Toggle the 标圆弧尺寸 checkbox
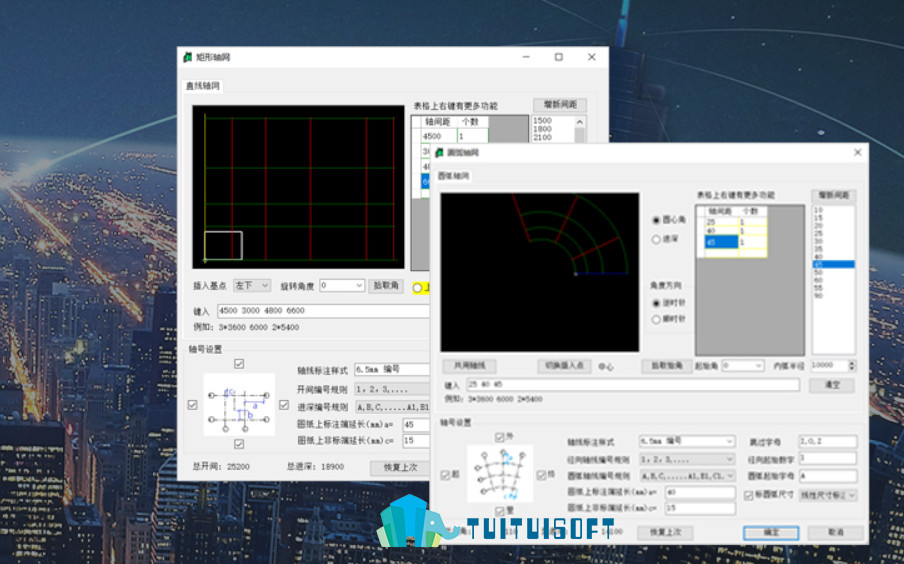 748,495
